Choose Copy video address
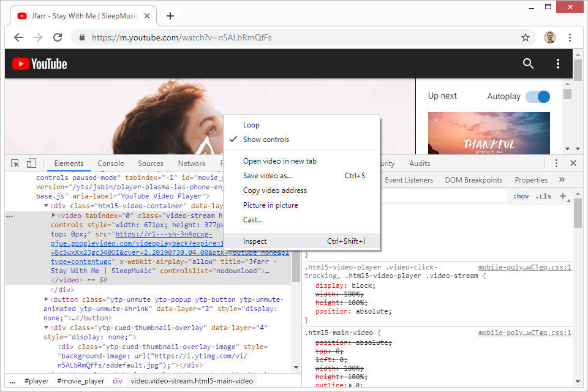 click(x=274, y=190)
